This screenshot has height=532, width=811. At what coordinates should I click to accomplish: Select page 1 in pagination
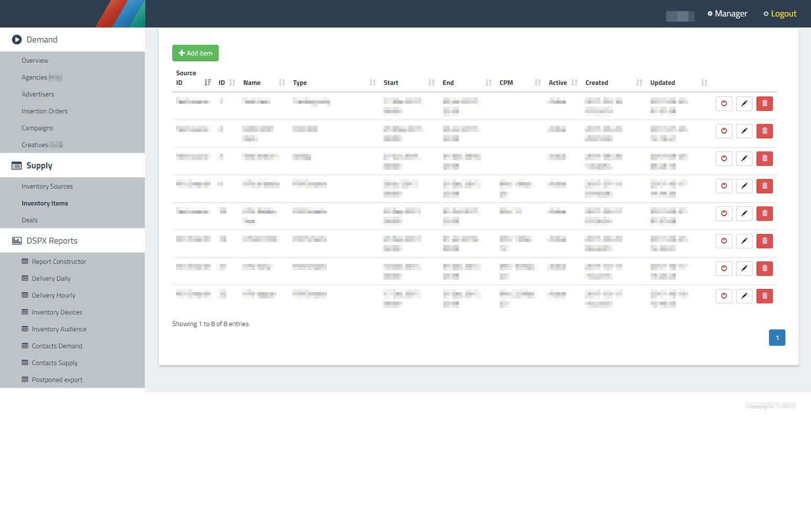point(776,338)
